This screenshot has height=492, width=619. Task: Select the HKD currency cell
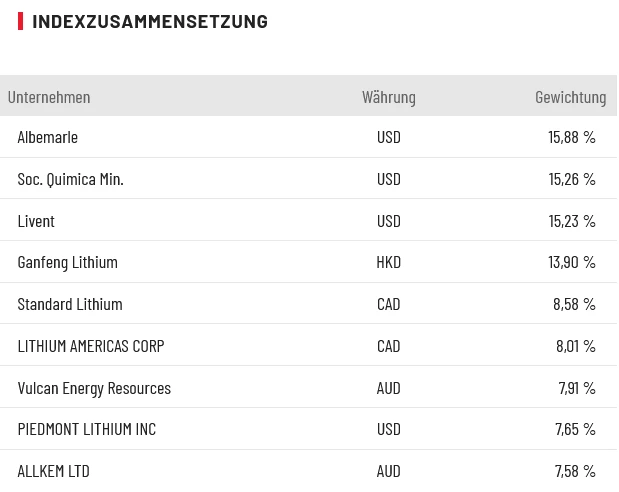click(388, 262)
